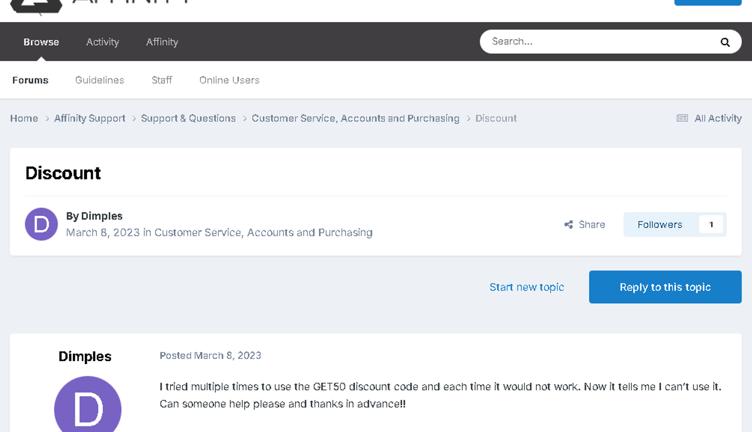Click the Discount breadcrumb text
752x432 pixels.
pos(496,118)
